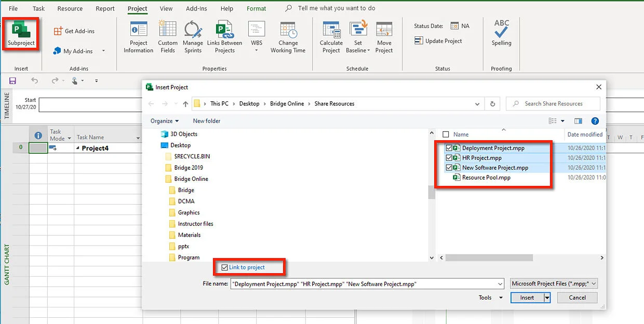Click the Redo icon
The width and height of the screenshot is (644, 324).
tap(55, 80)
